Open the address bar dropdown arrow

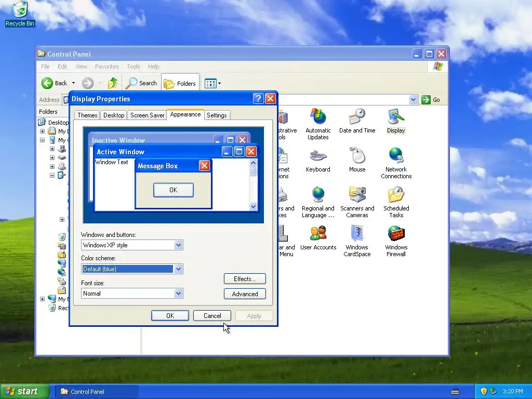(413, 100)
